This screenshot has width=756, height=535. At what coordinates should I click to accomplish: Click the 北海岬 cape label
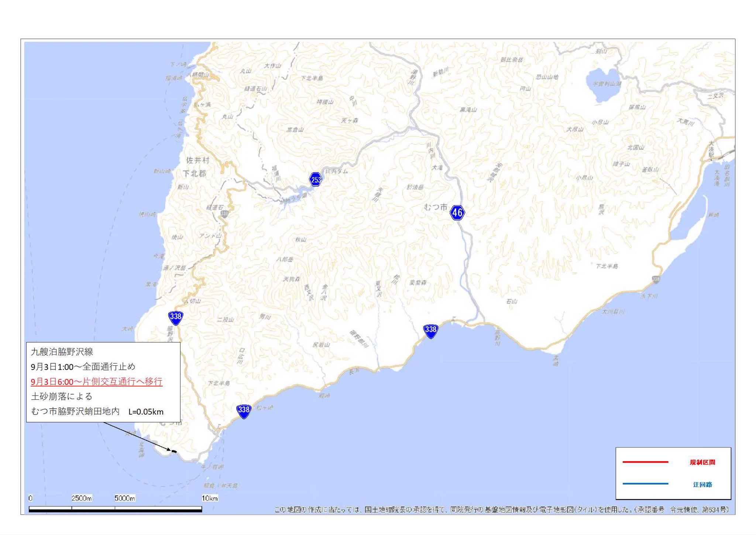pos(141,450)
